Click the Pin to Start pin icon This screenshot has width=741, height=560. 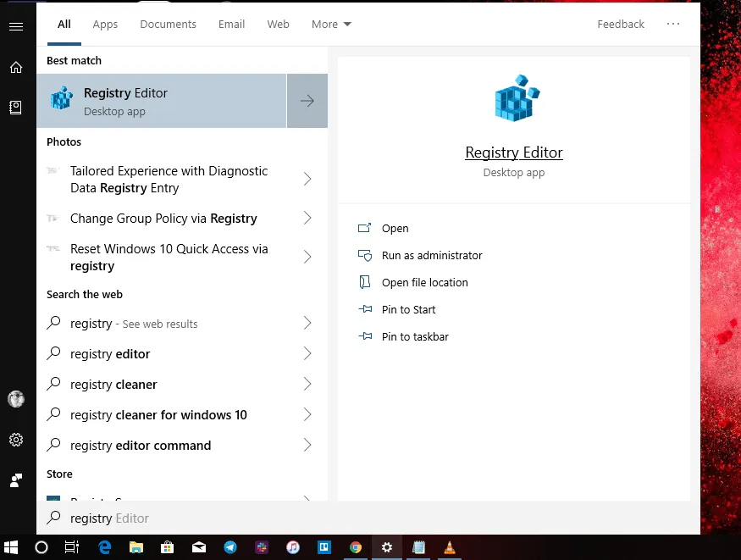(x=365, y=309)
